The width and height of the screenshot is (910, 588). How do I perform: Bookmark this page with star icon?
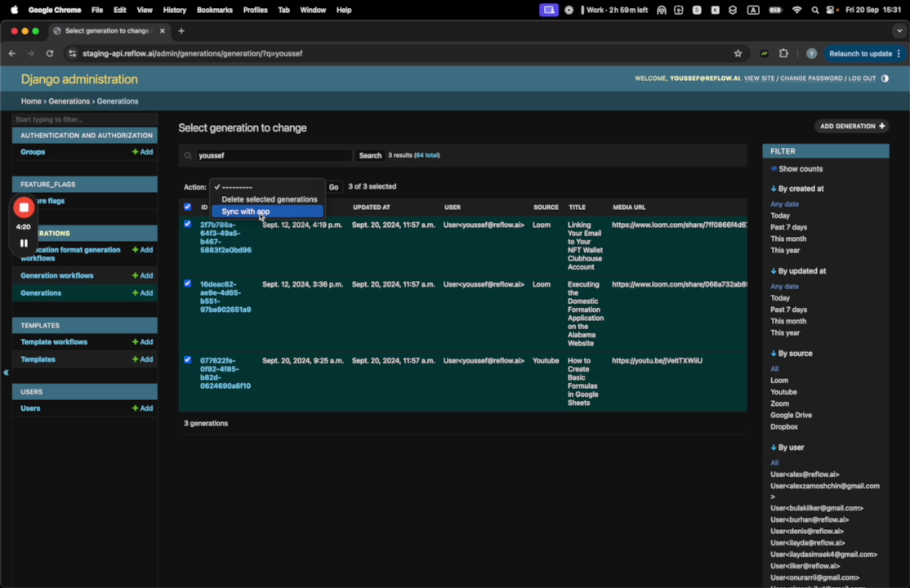738,54
